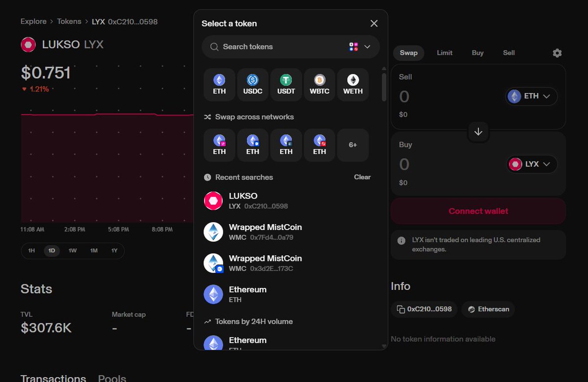This screenshot has height=382, width=588.
Task: Click the LYX 0xC210...0598 breadcrumb text
Action: click(125, 22)
